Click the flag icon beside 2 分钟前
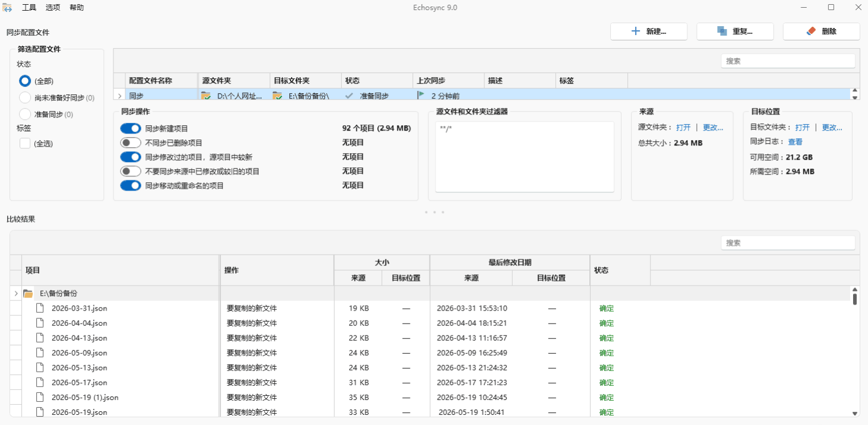868x425 pixels. pos(421,95)
